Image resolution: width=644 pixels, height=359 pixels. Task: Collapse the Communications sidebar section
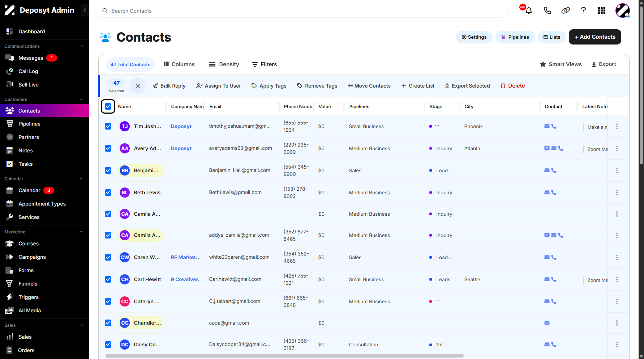pyautogui.click(x=81, y=46)
